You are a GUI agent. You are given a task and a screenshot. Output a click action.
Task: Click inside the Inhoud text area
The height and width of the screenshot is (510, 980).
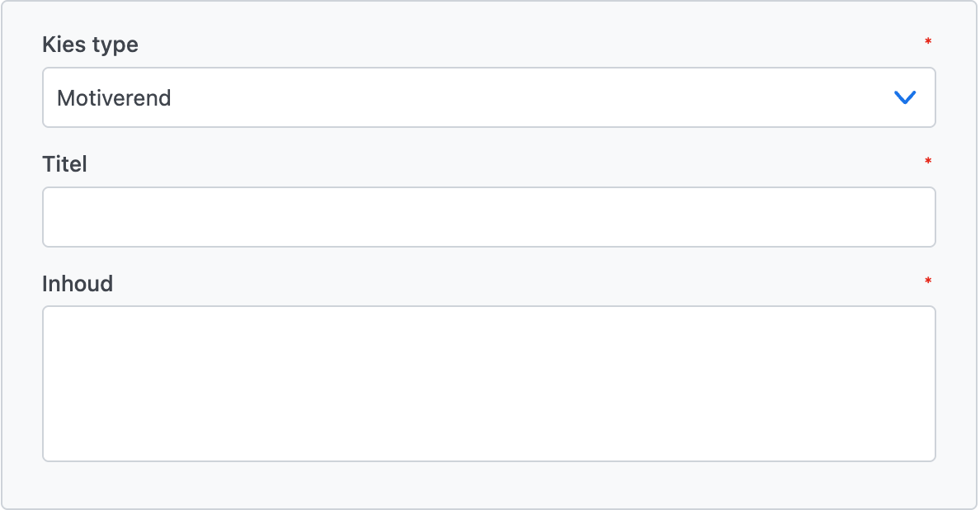[x=488, y=384]
